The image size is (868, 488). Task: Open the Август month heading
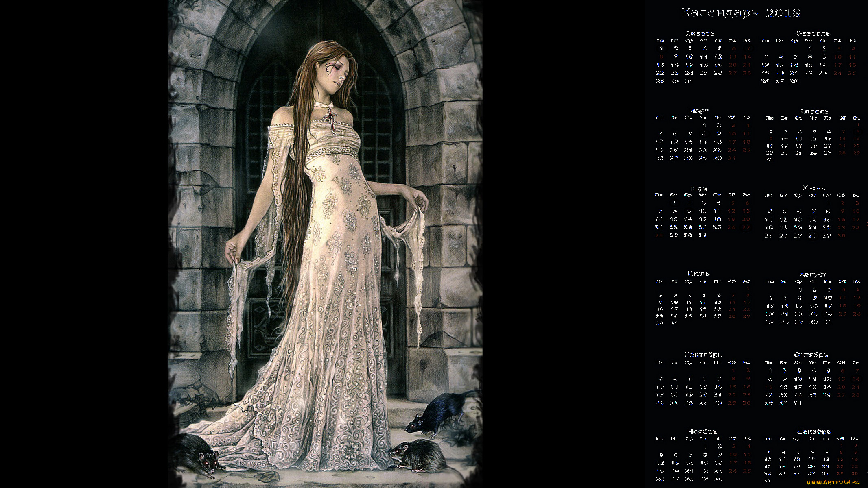(813, 274)
